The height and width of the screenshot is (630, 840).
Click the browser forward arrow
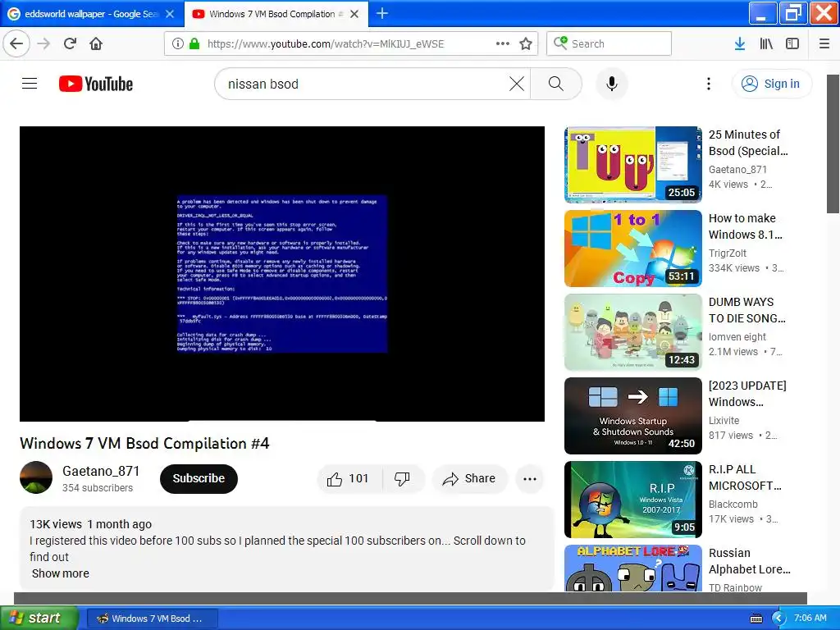click(43, 43)
